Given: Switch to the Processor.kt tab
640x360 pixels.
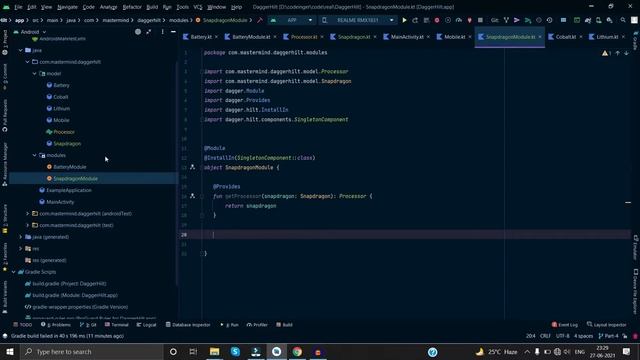Looking at the screenshot, I should coord(303,37).
